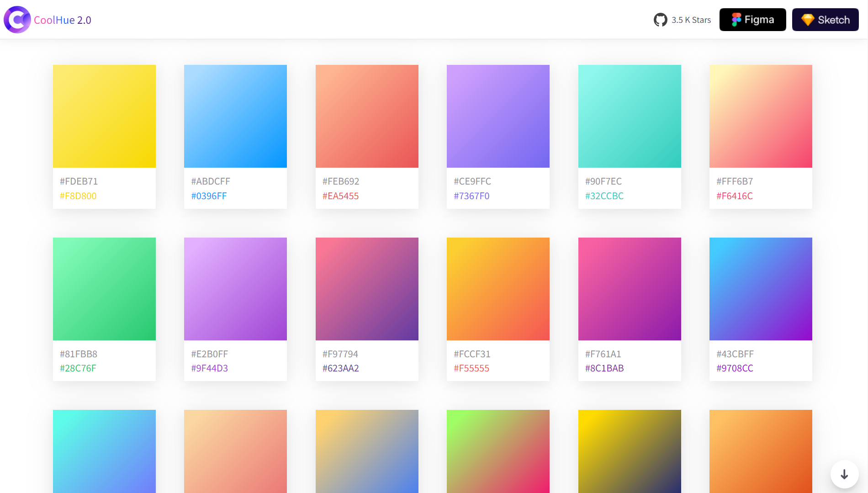Image resolution: width=868 pixels, height=493 pixels.
Task: Select the pink-purple #F97794 gradient swatch
Action: pos(367,289)
